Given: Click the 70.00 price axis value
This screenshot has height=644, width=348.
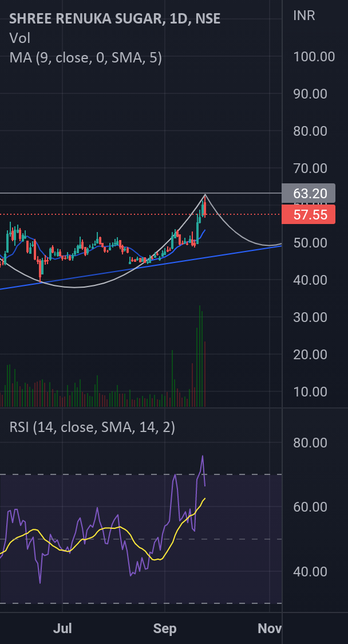Looking at the screenshot, I should click(x=310, y=168).
